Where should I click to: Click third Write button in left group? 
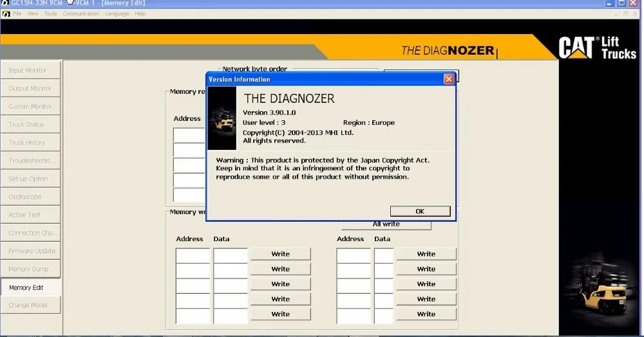281,284
